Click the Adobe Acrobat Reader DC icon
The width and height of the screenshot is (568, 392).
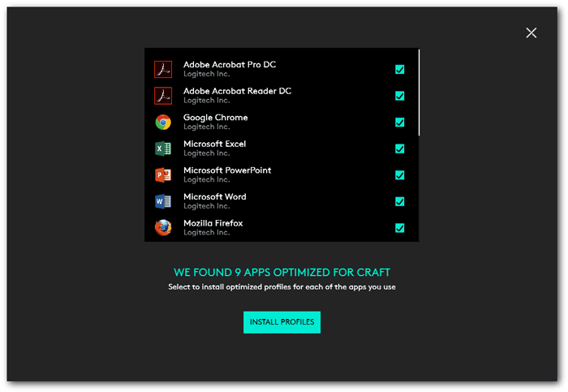163,96
